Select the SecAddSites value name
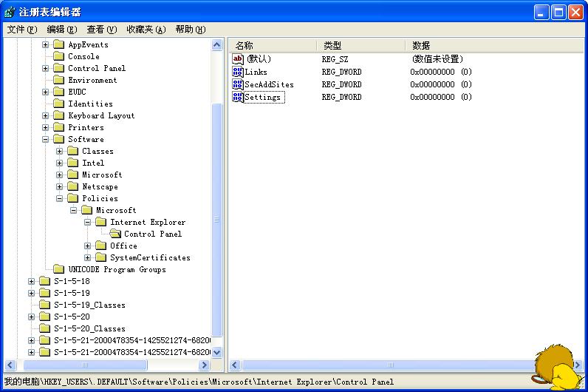This screenshot has width=588, height=392. coord(269,84)
